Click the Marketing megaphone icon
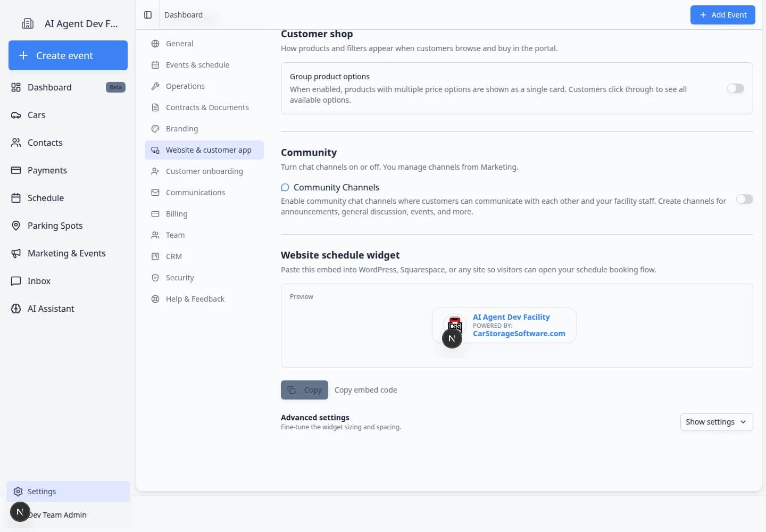The width and height of the screenshot is (766, 532). coord(16,253)
